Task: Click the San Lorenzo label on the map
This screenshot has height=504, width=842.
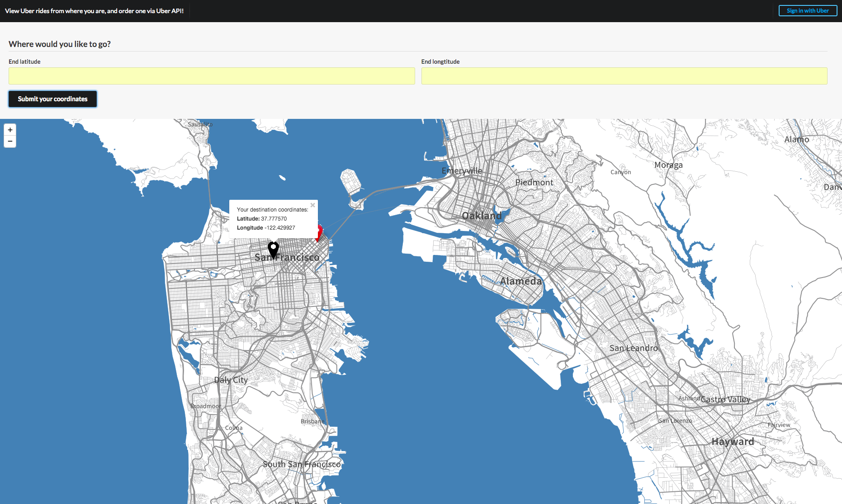Action: (x=675, y=420)
